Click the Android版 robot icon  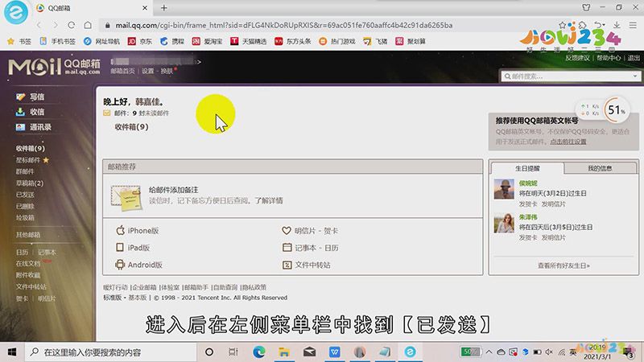coord(120,265)
